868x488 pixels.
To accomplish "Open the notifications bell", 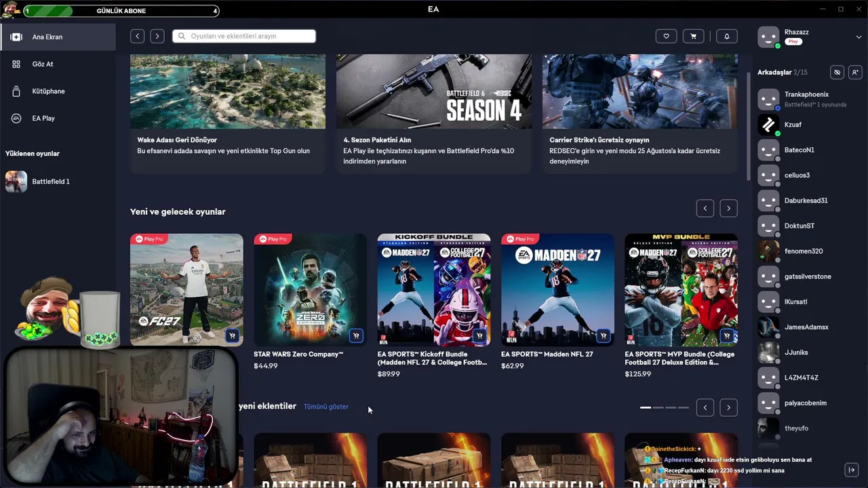I will 727,37.
